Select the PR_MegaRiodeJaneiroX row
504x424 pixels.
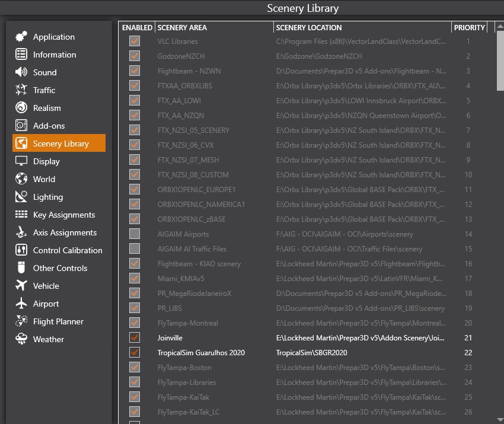307,293
